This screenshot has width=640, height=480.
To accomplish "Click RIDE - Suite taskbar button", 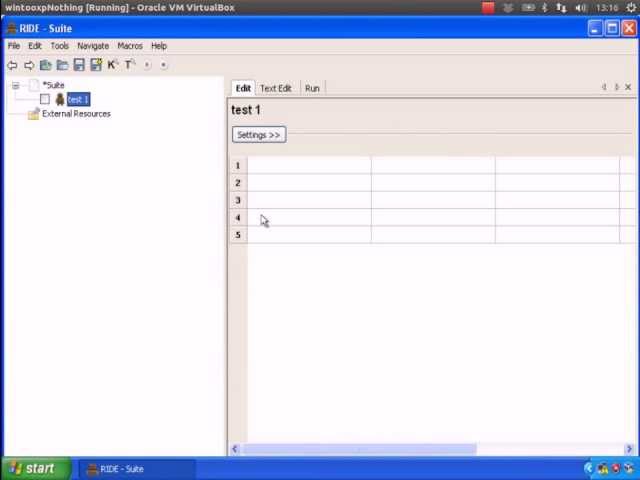I will pos(136,469).
